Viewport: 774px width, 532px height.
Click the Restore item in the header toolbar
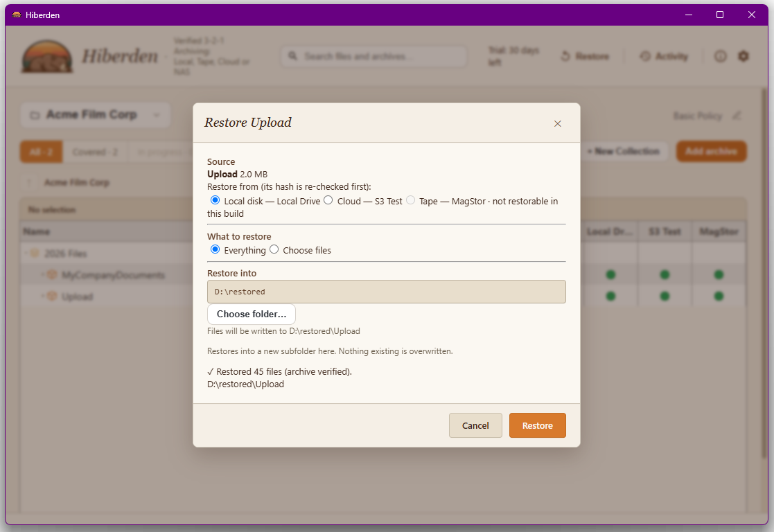click(585, 56)
